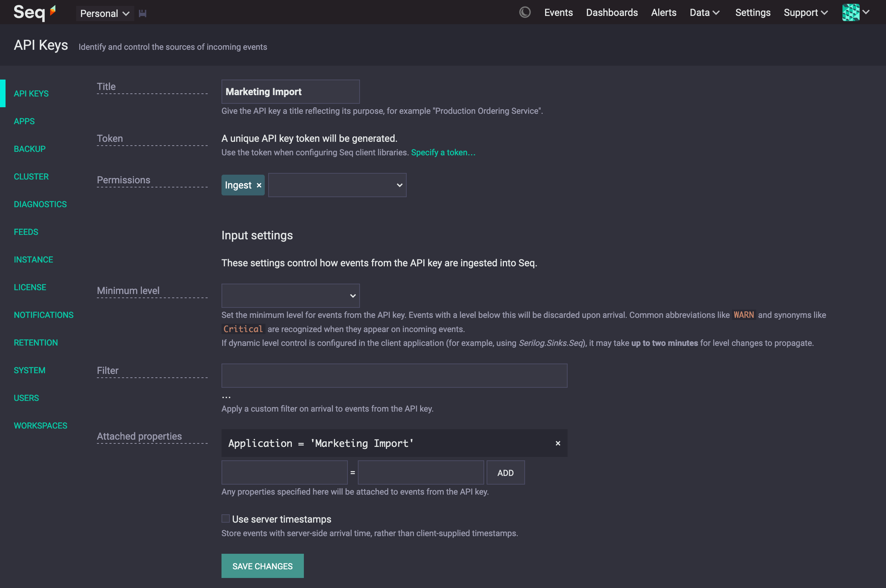
Task: Open the Support menu
Action: click(805, 12)
